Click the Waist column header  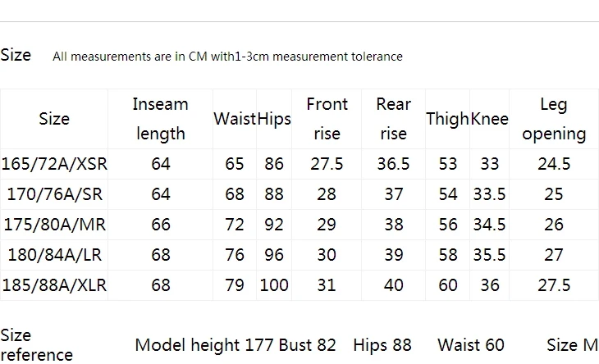pyautogui.click(x=235, y=119)
